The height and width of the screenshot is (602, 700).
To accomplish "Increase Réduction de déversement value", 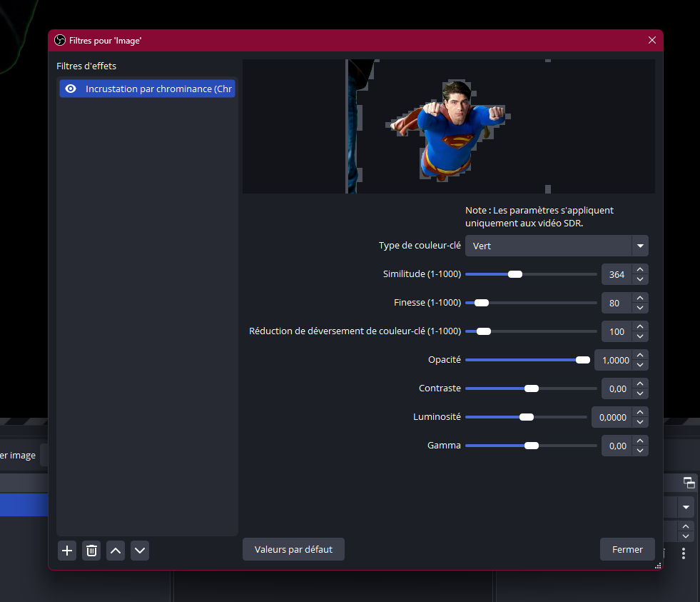I will click(x=640, y=326).
